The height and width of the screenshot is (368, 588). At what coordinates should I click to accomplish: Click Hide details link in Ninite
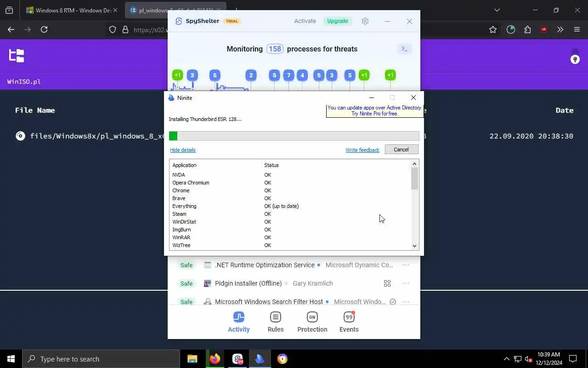(183, 150)
